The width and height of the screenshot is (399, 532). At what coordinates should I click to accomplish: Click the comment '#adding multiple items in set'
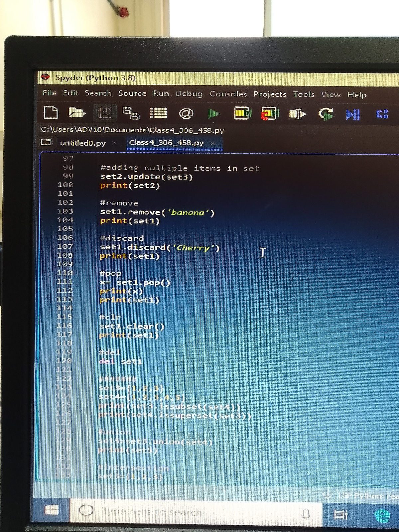pyautogui.click(x=180, y=168)
